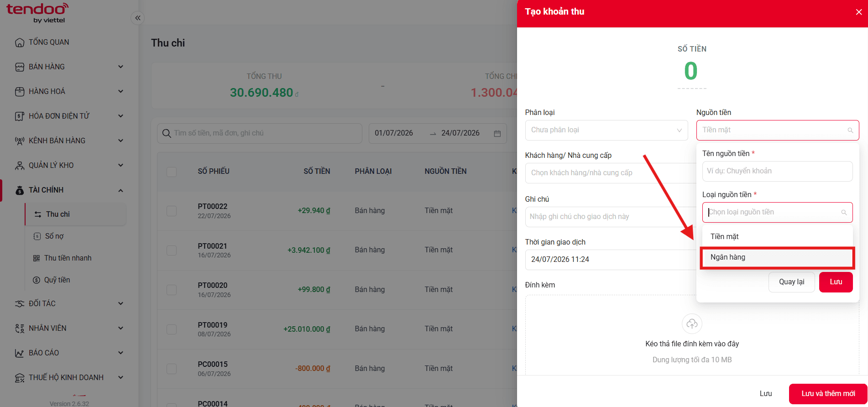This screenshot has height=407, width=868.
Task: Click the Tên nguồn tiền input field
Action: [777, 171]
